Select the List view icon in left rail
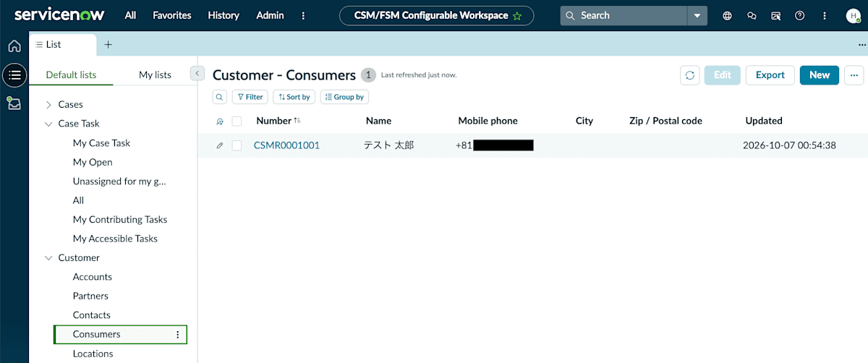The image size is (868, 363). [14, 74]
